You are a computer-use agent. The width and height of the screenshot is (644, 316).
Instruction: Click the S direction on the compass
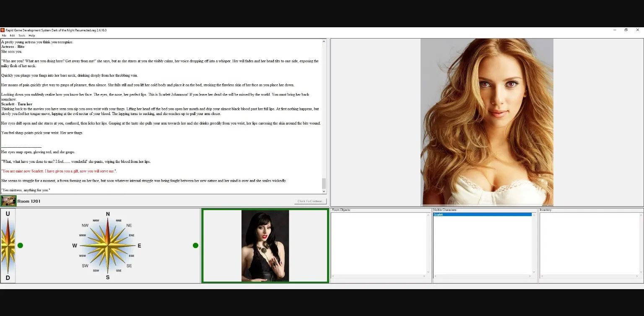108,277
